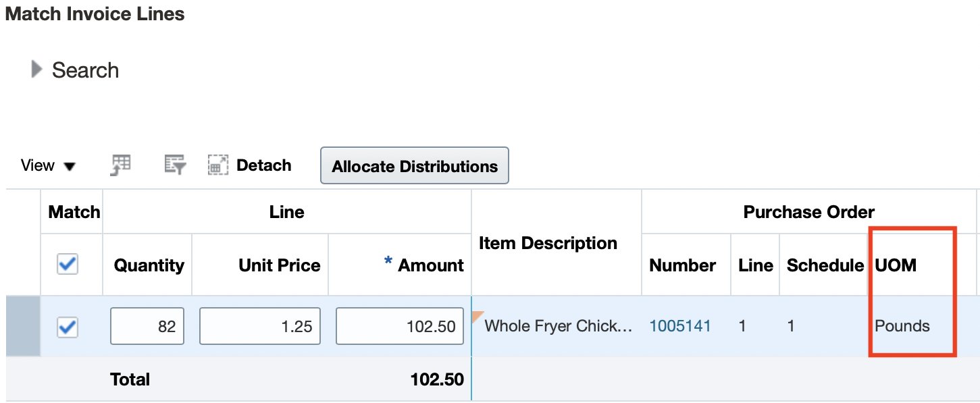Click the Whole Fryer Chick item description cell

[x=559, y=327]
